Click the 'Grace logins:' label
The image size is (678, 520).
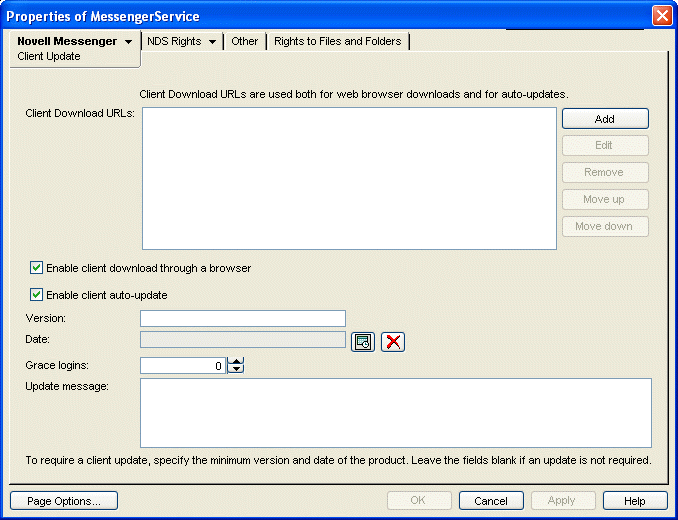click(x=57, y=365)
